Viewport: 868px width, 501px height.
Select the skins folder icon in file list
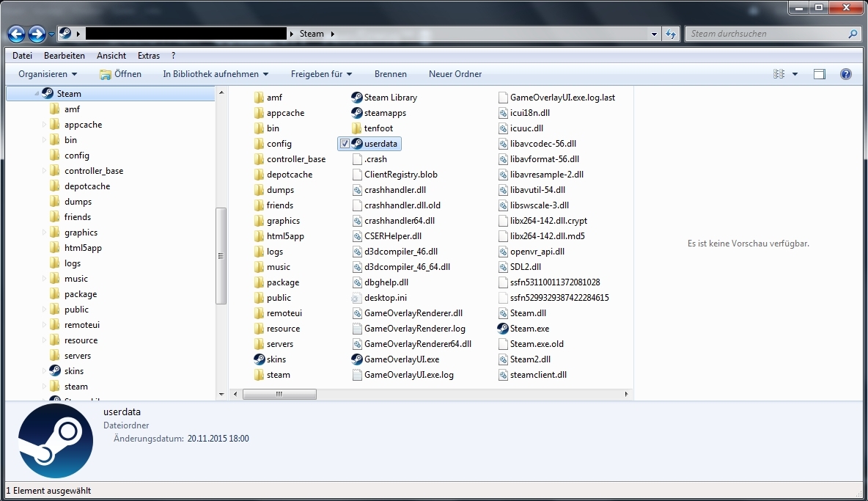pos(259,359)
